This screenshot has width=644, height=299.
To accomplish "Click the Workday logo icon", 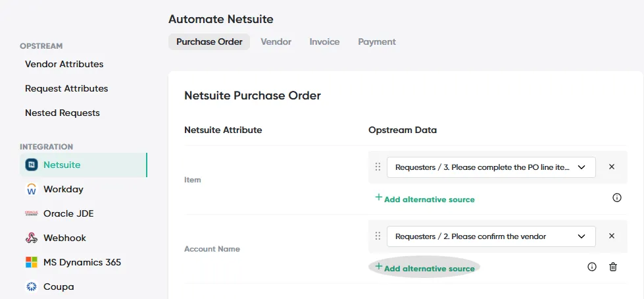I will coord(32,189).
